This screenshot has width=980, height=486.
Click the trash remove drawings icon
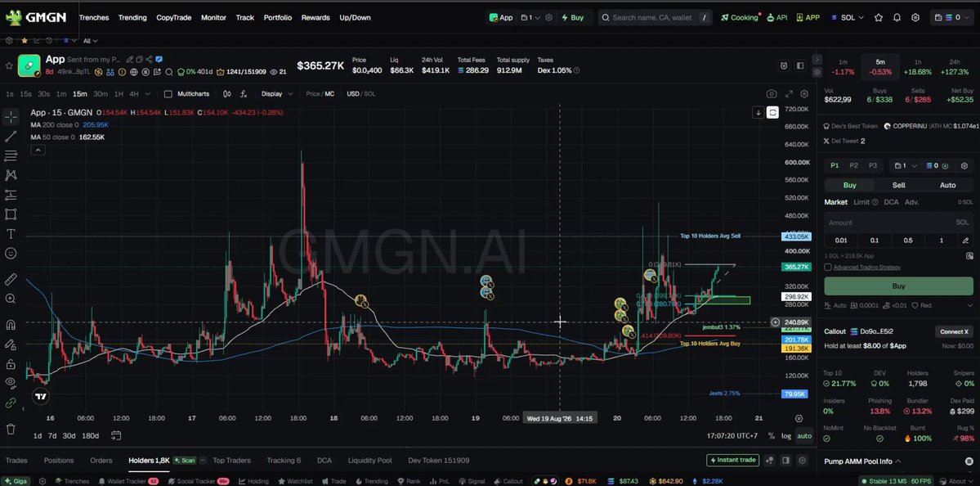tap(11, 429)
